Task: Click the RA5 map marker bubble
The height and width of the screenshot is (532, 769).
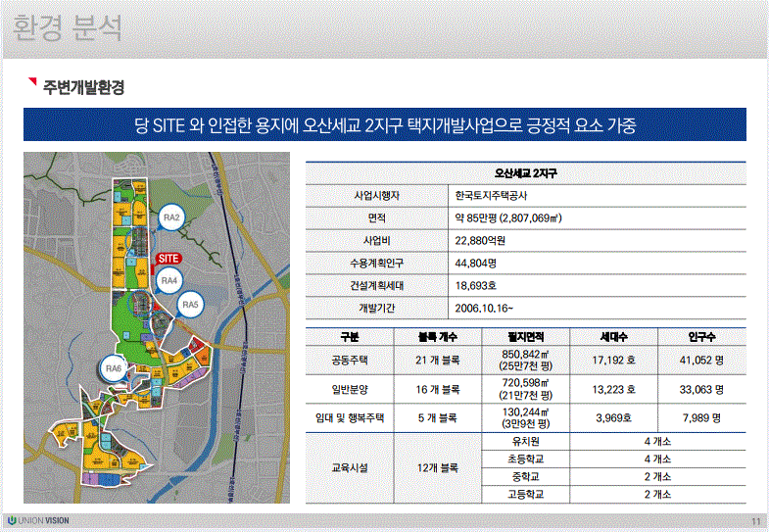Action: [x=190, y=305]
